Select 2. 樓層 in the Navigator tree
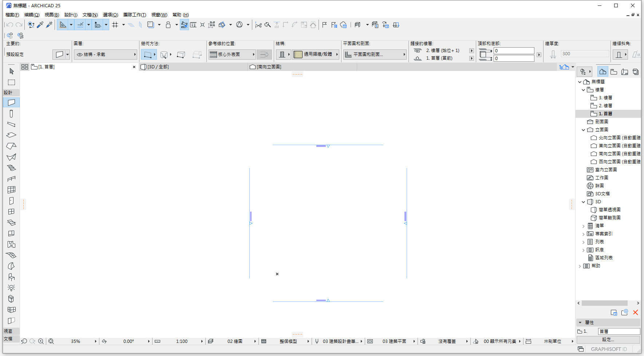 point(605,106)
